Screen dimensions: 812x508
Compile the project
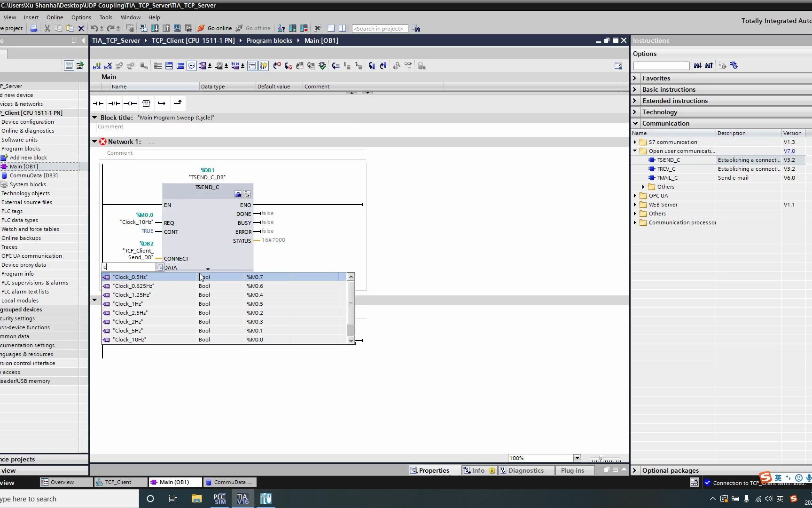coord(144,28)
